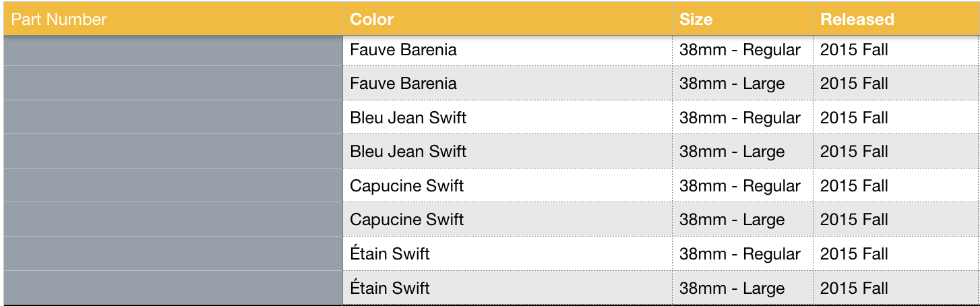Select size cell for Fauve Barenia Regular
This screenshot has height=306, width=980.
click(x=743, y=50)
